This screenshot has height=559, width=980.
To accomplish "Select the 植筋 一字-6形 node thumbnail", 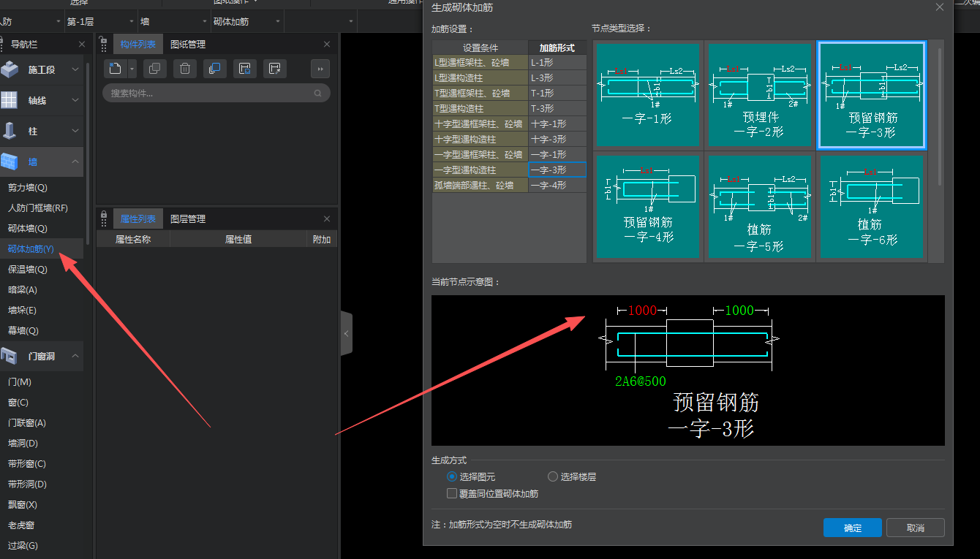I will (871, 207).
